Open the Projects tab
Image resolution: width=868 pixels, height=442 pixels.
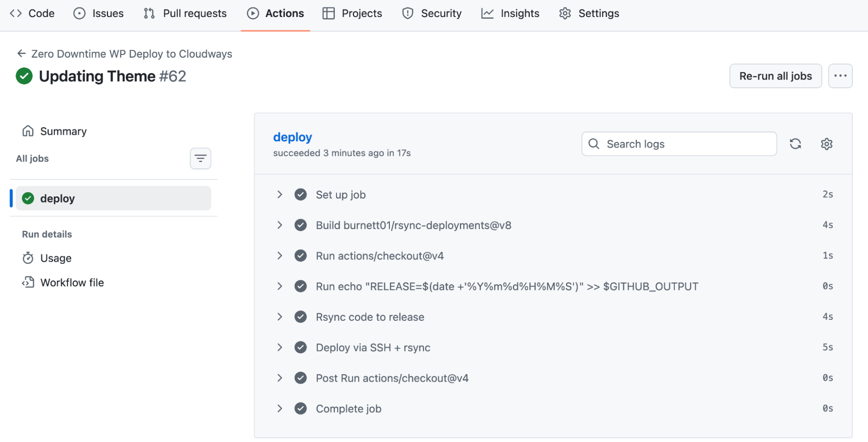click(352, 13)
